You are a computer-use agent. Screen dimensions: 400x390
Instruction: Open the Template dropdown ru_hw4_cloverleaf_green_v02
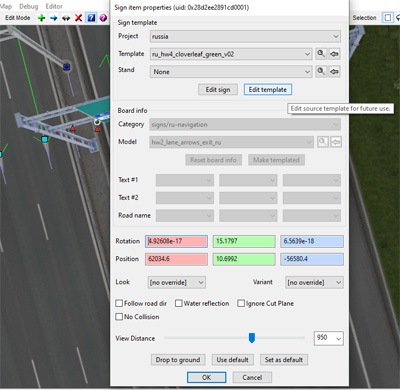(231, 54)
